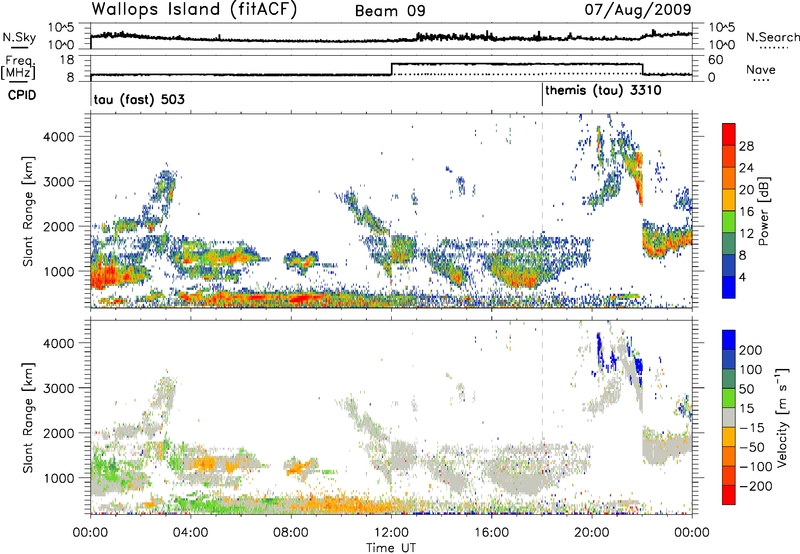800x554 pixels.
Task: Click the '-15' Velocity colorbar tick label
Action: [x=752, y=427]
